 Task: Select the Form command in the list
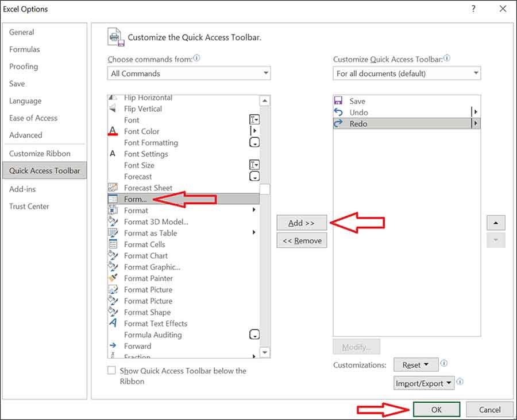(135, 199)
